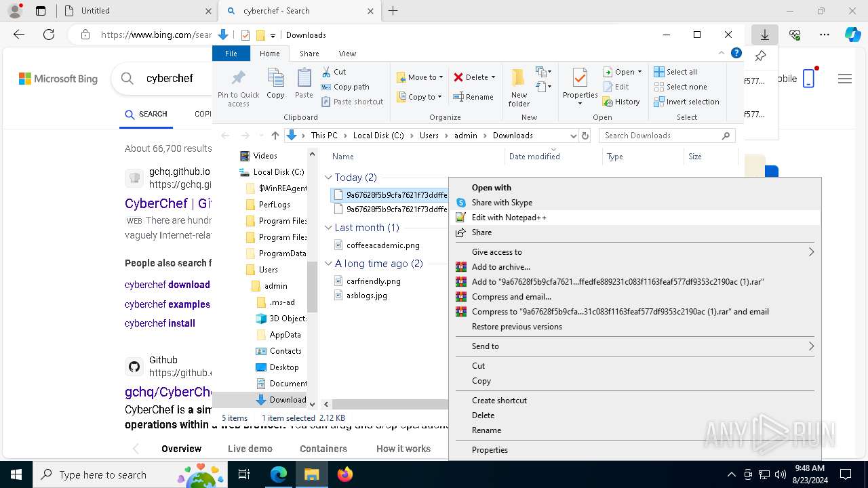
Task: Click the taskbar search box
Action: coord(130,474)
